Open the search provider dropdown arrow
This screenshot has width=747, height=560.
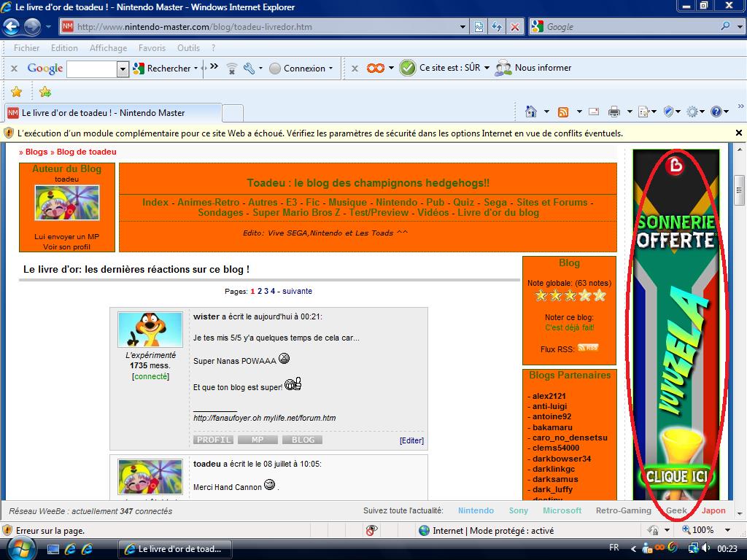(x=740, y=27)
